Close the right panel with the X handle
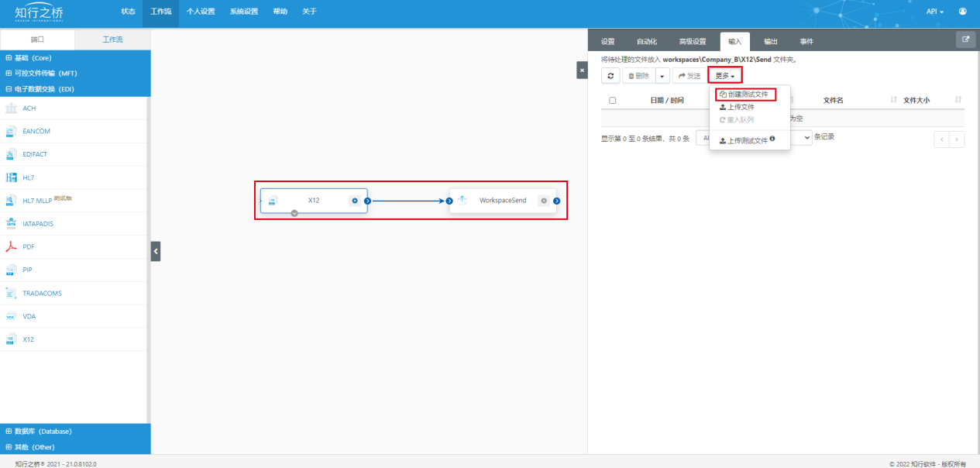980x468 pixels. tap(582, 71)
